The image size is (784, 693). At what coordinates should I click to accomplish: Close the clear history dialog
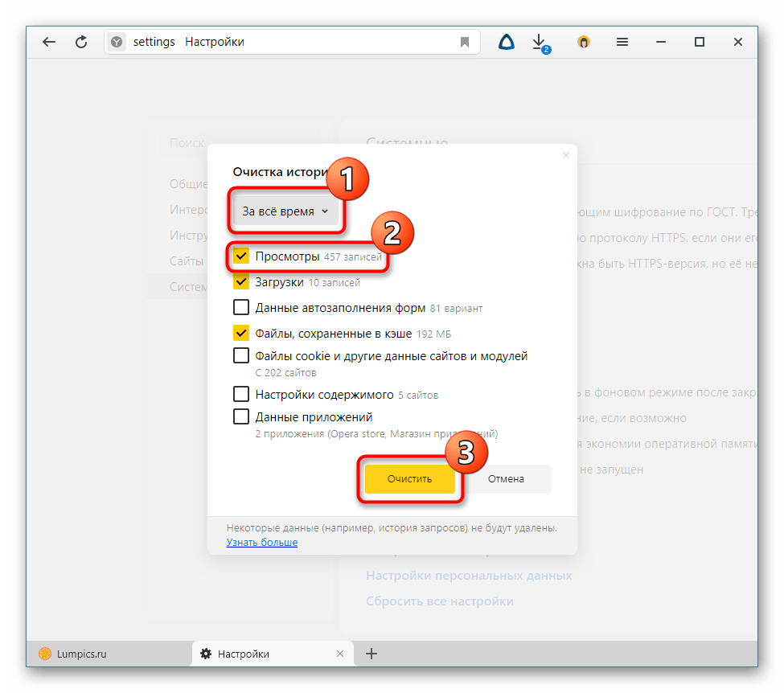coord(565,155)
